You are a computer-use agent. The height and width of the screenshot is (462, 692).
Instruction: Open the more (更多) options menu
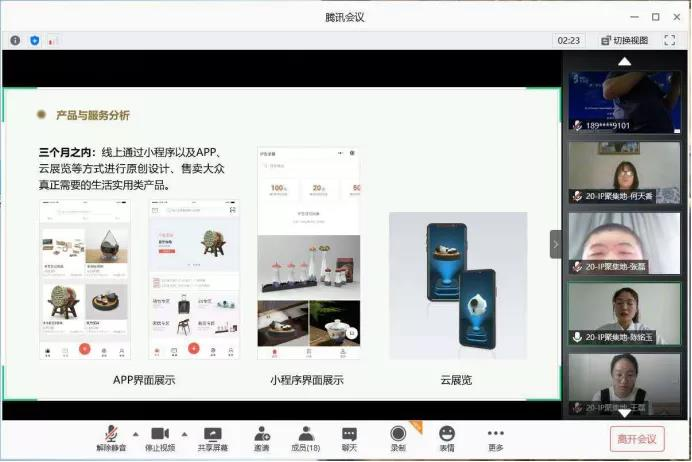[x=495, y=434]
